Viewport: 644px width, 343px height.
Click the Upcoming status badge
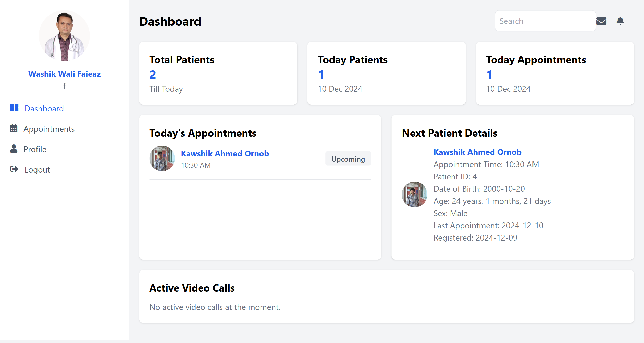pos(348,159)
